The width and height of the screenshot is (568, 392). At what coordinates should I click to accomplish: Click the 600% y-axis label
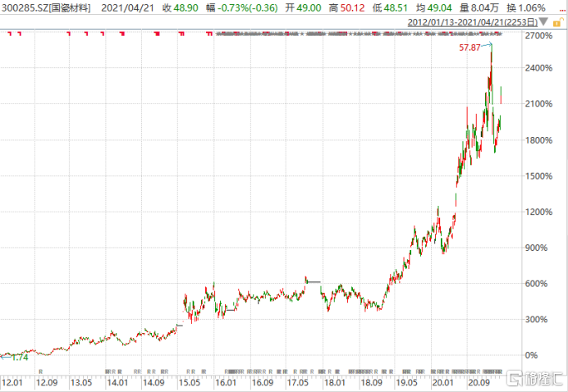537,284
